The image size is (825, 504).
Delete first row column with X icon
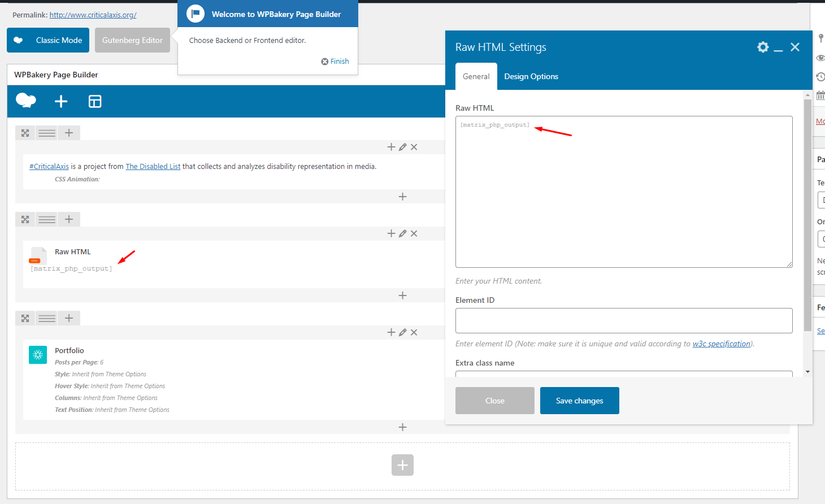tap(414, 147)
